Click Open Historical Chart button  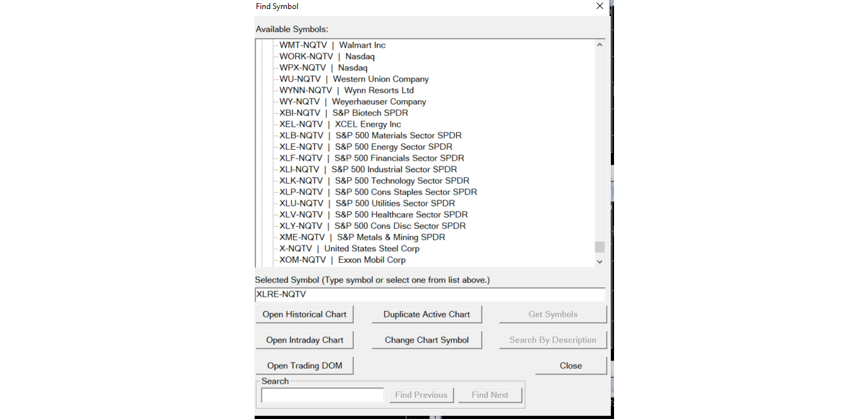coord(304,314)
